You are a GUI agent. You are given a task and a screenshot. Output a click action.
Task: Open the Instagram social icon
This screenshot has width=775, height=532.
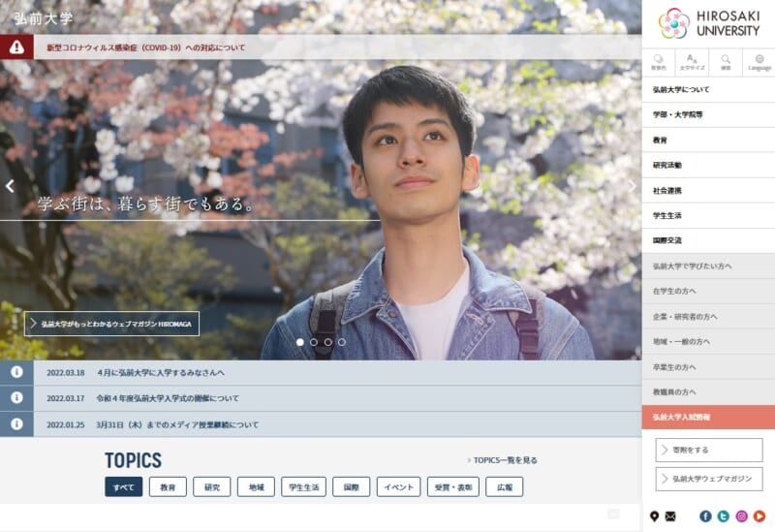pyautogui.click(x=741, y=516)
